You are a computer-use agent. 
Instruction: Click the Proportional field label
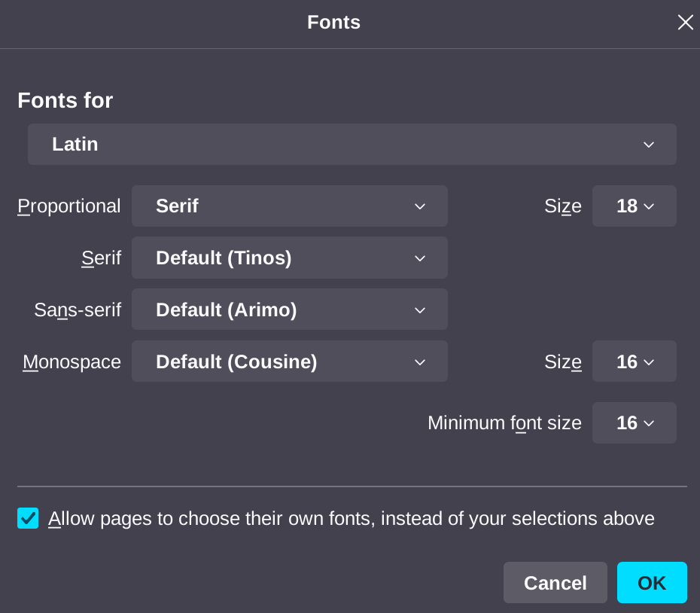click(69, 206)
